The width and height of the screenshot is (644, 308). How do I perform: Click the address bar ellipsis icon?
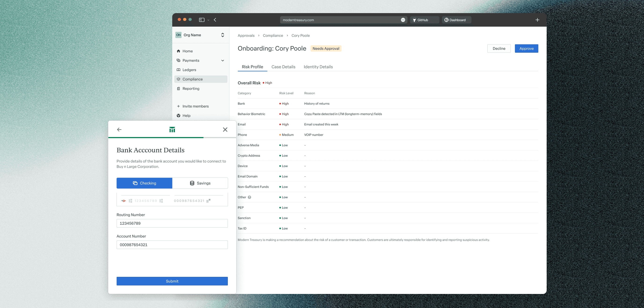tap(403, 20)
